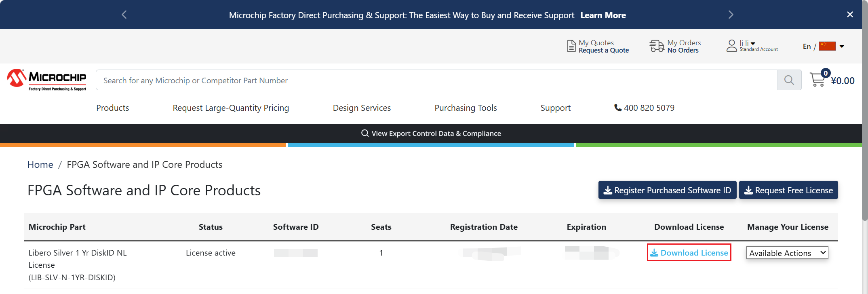868x294 pixels.
Task: Click the My Quotes document icon
Action: (571, 46)
